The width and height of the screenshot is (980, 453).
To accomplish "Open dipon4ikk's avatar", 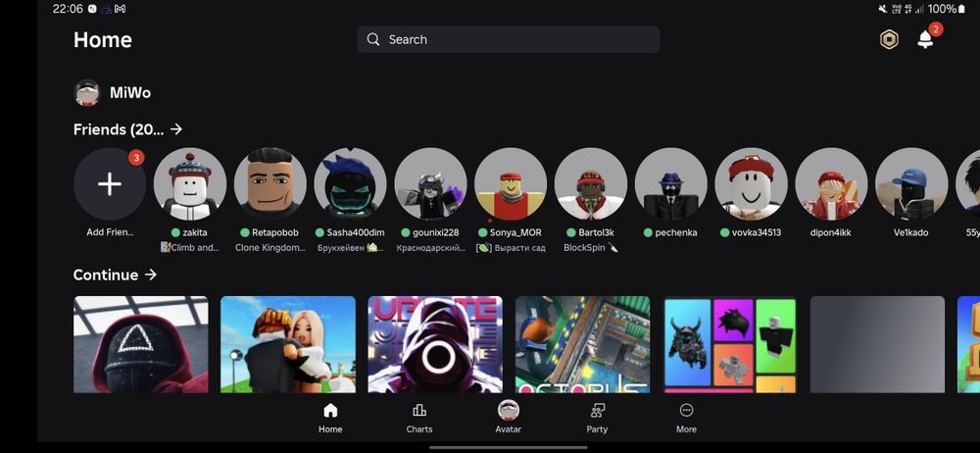I will click(831, 184).
